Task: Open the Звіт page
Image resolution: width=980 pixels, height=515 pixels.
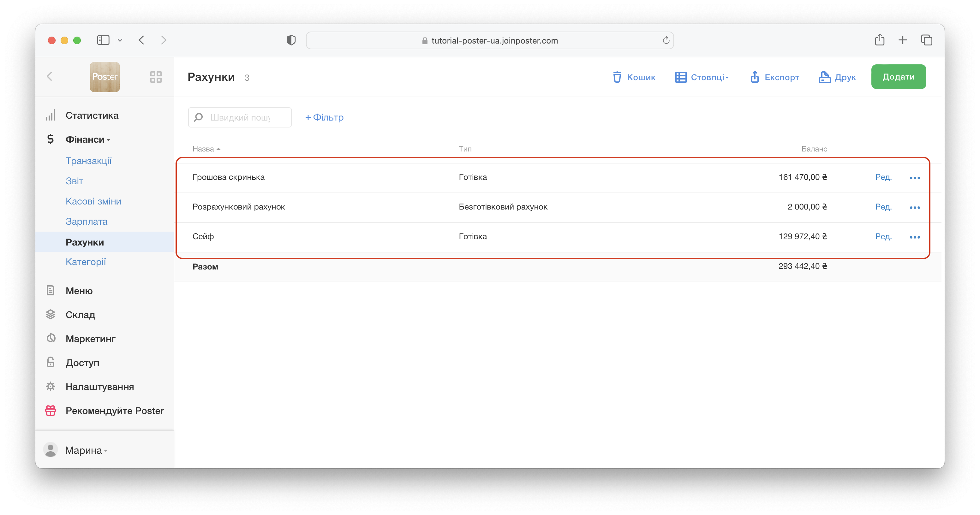Action: [x=74, y=181]
